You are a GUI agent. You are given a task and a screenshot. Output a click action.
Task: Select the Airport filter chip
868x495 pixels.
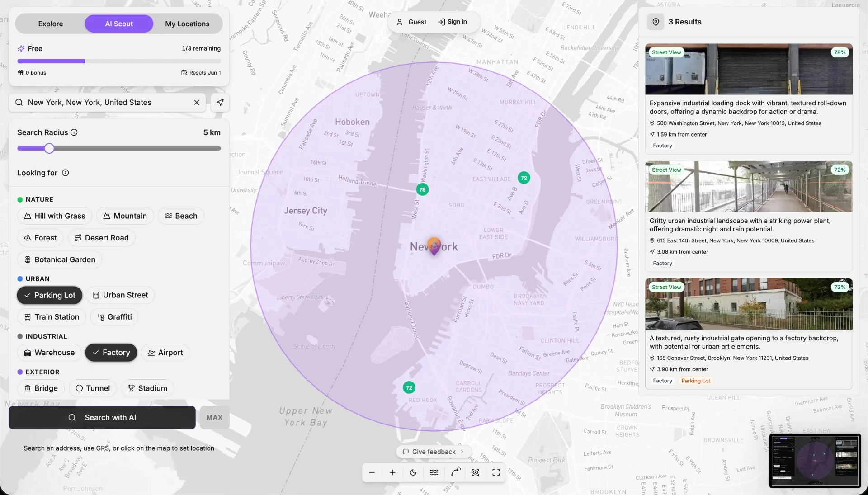[x=165, y=353]
